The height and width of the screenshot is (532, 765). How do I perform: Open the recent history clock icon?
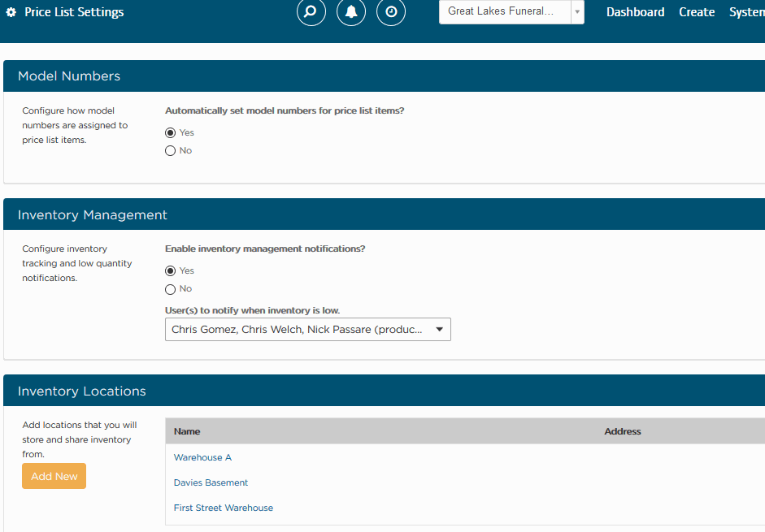tap(391, 11)
